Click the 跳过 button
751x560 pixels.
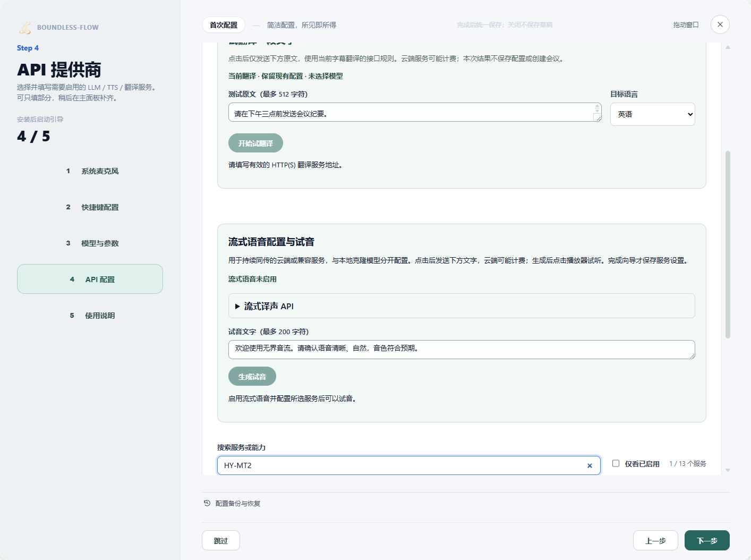(x=221, y=540)
